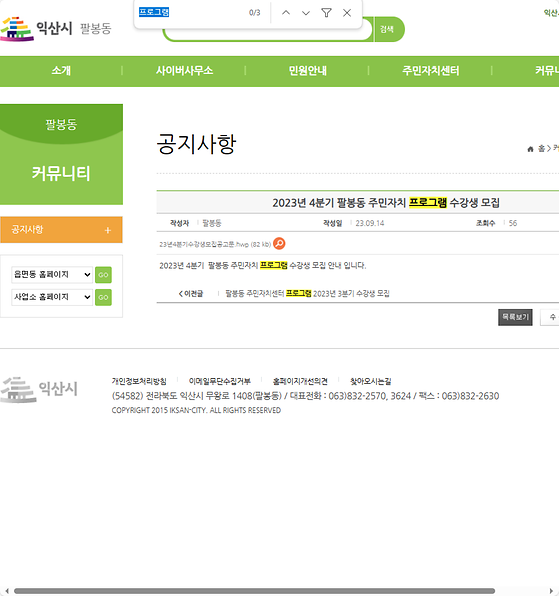Open find filter options
The width and height of the screenshot is (559, 596).
326,13
